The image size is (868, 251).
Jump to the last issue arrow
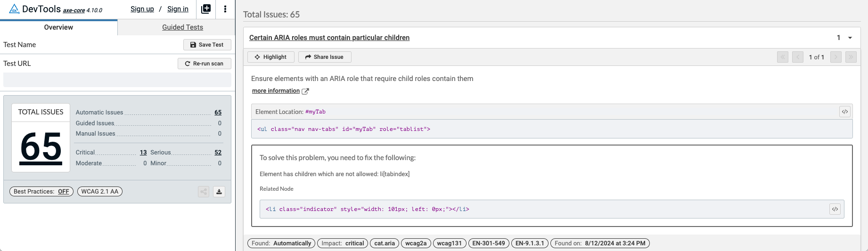point(851,57)
